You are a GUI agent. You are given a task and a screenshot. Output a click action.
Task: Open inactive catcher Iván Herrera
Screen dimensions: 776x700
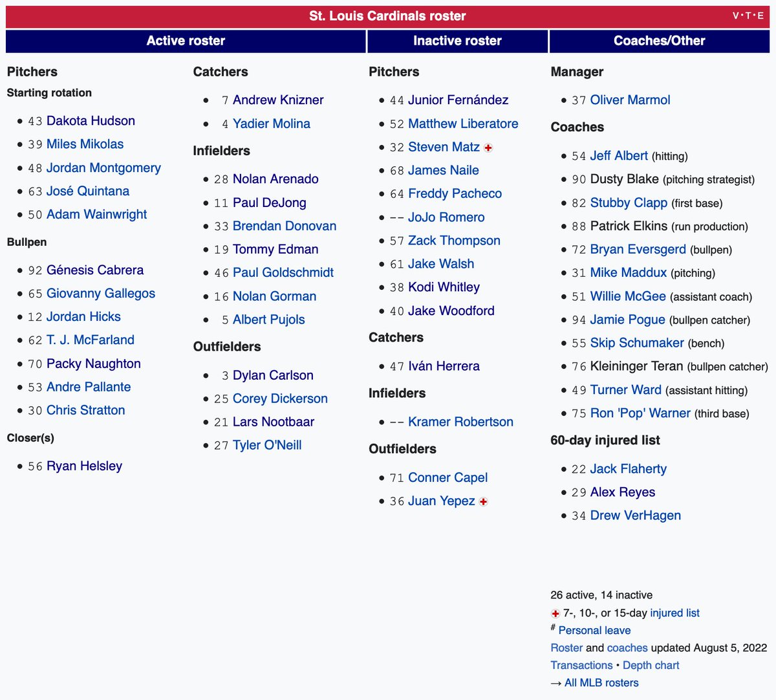444,367
